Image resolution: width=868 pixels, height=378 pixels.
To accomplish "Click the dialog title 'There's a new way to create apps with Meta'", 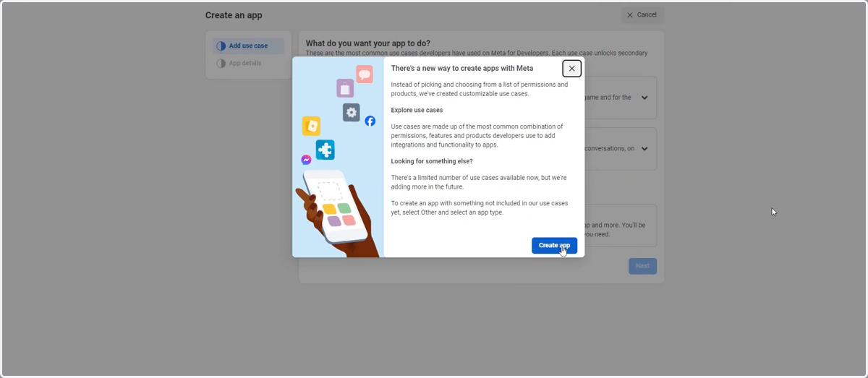I will pyautogui.click(x=462, y=69).
